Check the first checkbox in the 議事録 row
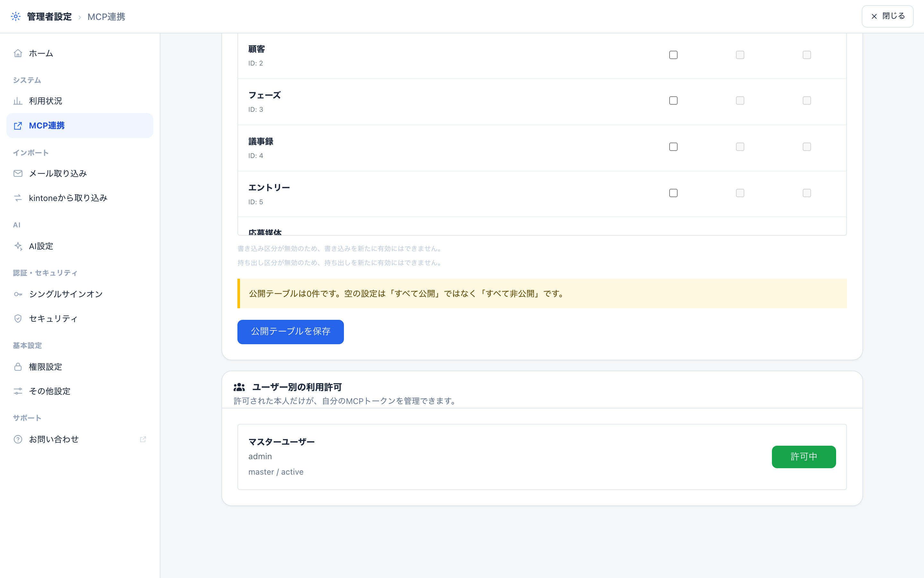This screenshot has height=578, width=924. pos(673,147)
